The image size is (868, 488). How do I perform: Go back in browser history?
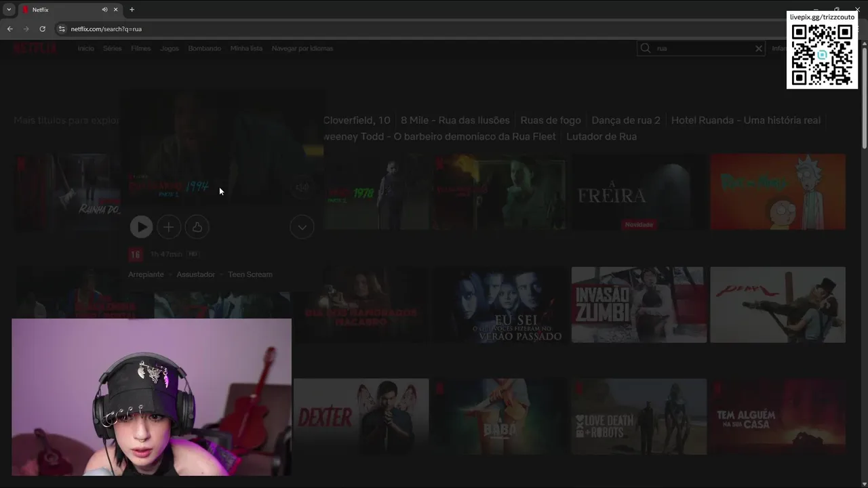pyautogui.click(x=9, y=29)
